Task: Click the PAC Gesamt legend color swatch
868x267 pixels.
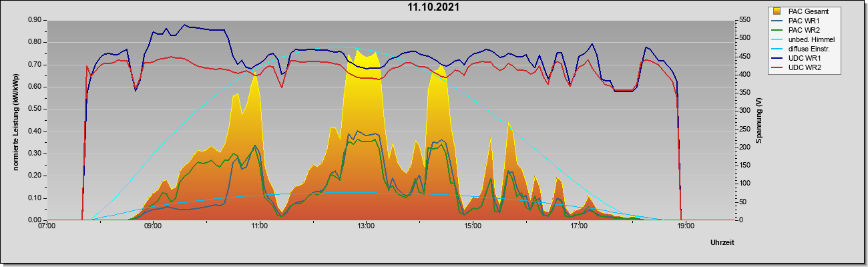Action: click(778, 11)
